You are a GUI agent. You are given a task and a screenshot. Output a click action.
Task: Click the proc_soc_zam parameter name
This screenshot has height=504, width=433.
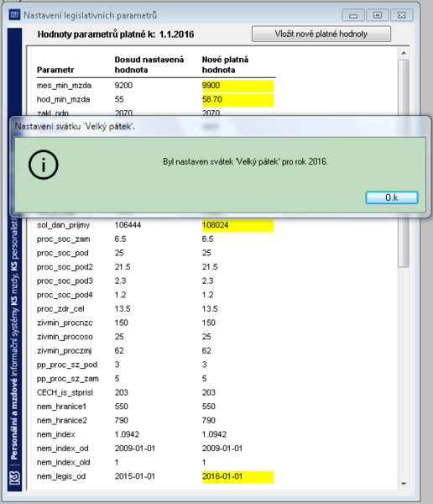pos(63,239)
